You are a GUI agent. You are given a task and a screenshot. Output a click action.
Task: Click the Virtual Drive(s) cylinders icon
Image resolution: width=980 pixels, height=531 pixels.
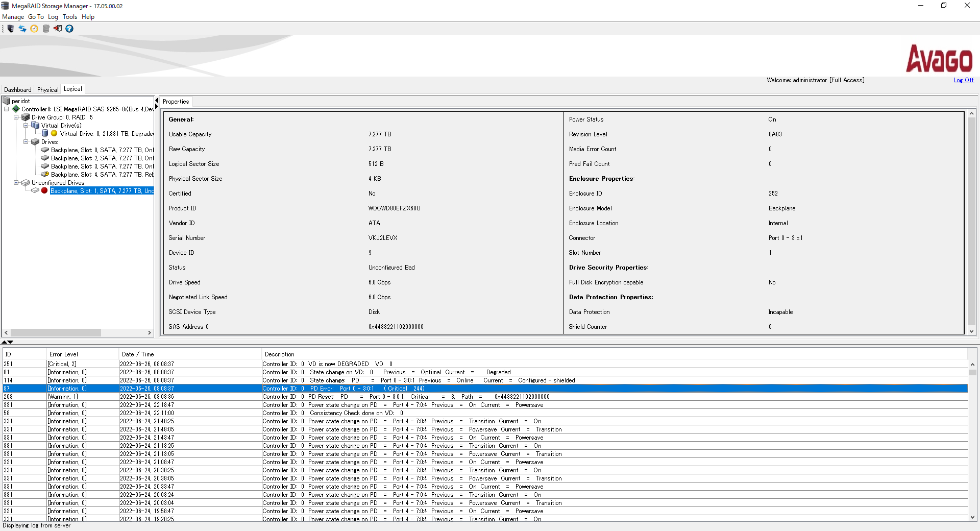[x=35, y=125]
